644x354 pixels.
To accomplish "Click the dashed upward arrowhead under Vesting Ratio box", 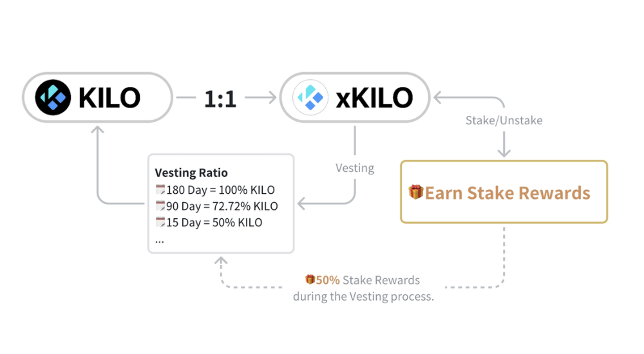I will [x=221, y=262].
